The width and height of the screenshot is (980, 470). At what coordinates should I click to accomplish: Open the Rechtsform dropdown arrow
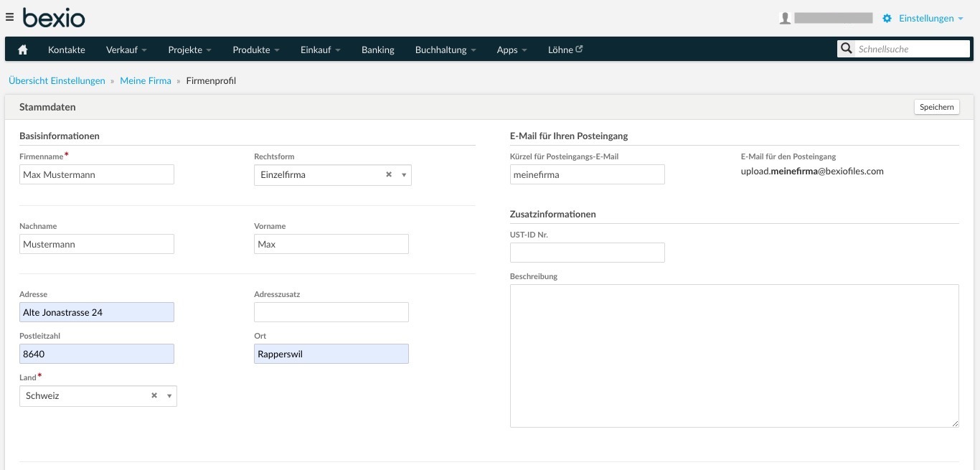pos(403,175)
